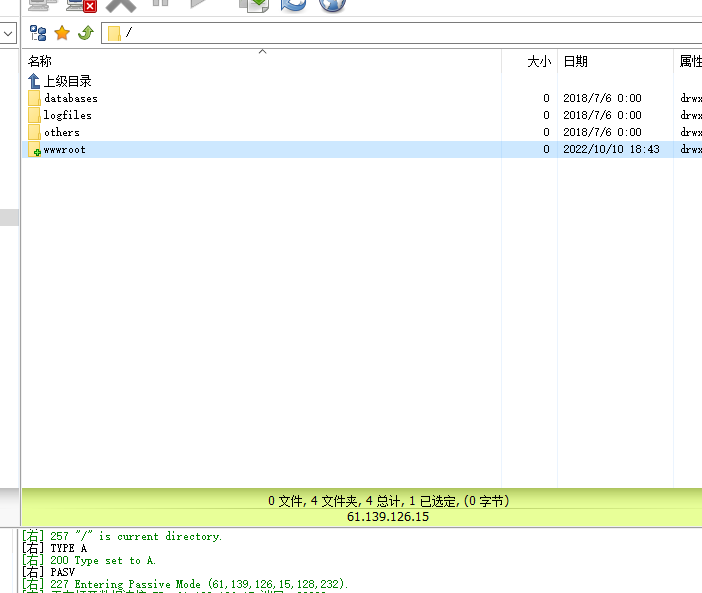Click the Pause transfer icon
This screenshot has width=702, height=593.
click(160, 4)
